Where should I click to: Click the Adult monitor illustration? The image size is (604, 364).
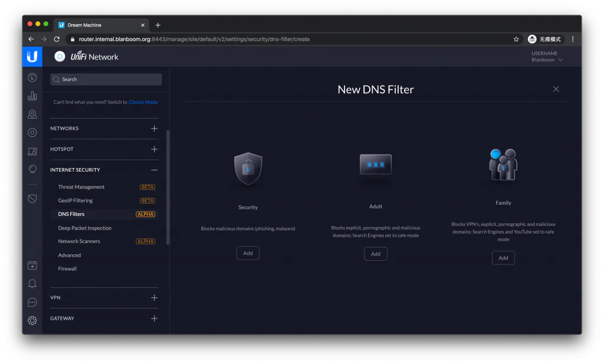376,165
